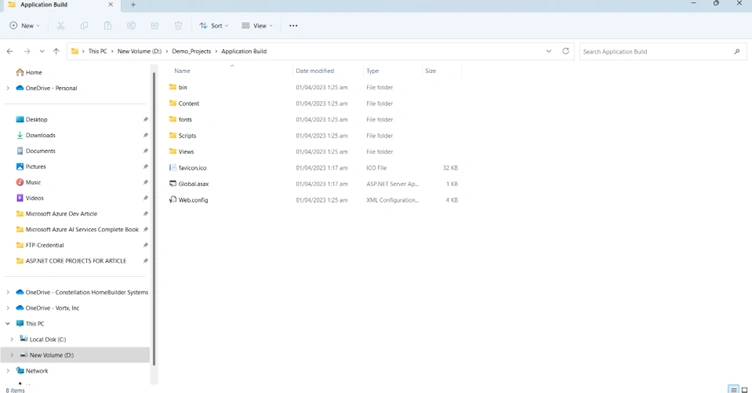Select the favicon.ico file icon

click(173, 167)
